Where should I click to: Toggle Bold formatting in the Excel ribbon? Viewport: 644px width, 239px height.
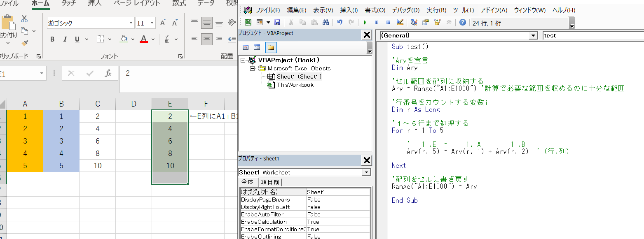pyautogui.click(x=52, y=39)
